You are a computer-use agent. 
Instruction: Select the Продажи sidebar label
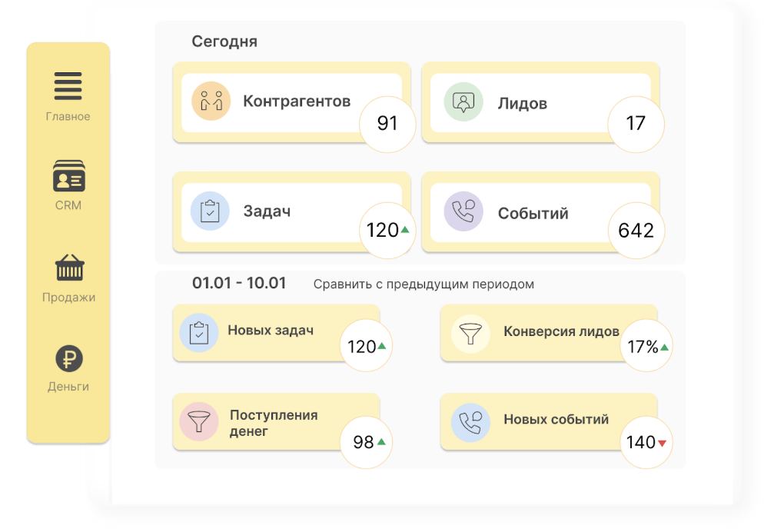(x=68, y=298)
